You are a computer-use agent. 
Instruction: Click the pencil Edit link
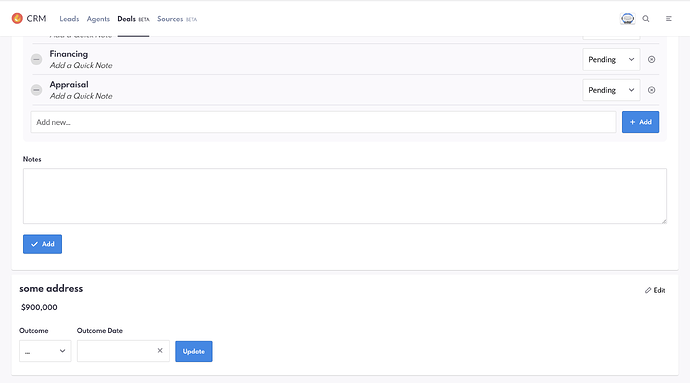tap(655, 290)
